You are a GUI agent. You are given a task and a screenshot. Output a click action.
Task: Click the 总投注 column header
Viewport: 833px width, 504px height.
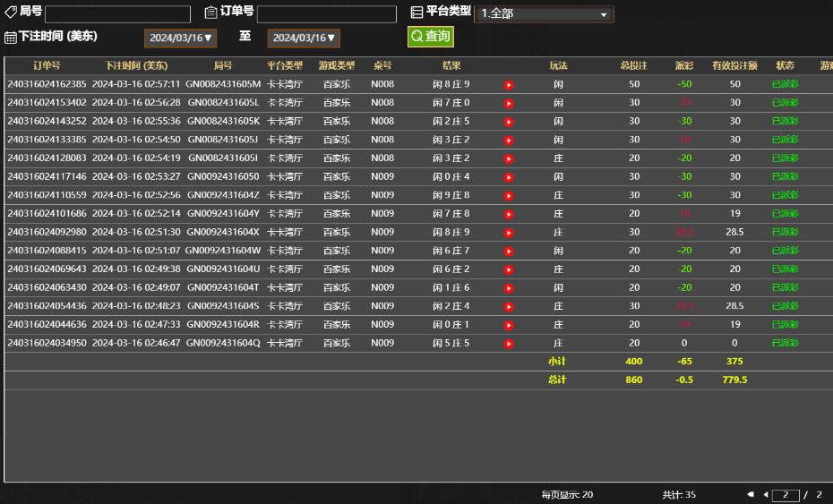633,65
